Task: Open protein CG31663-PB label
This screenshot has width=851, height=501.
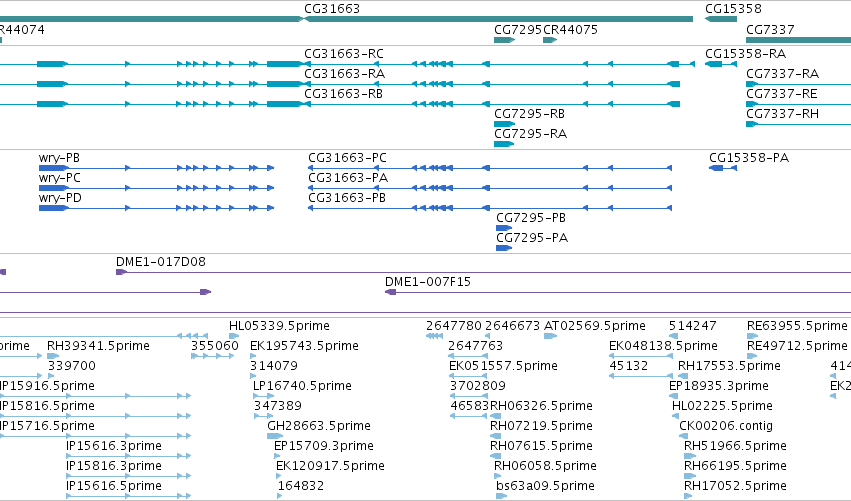Action: [x=347, y=198]
